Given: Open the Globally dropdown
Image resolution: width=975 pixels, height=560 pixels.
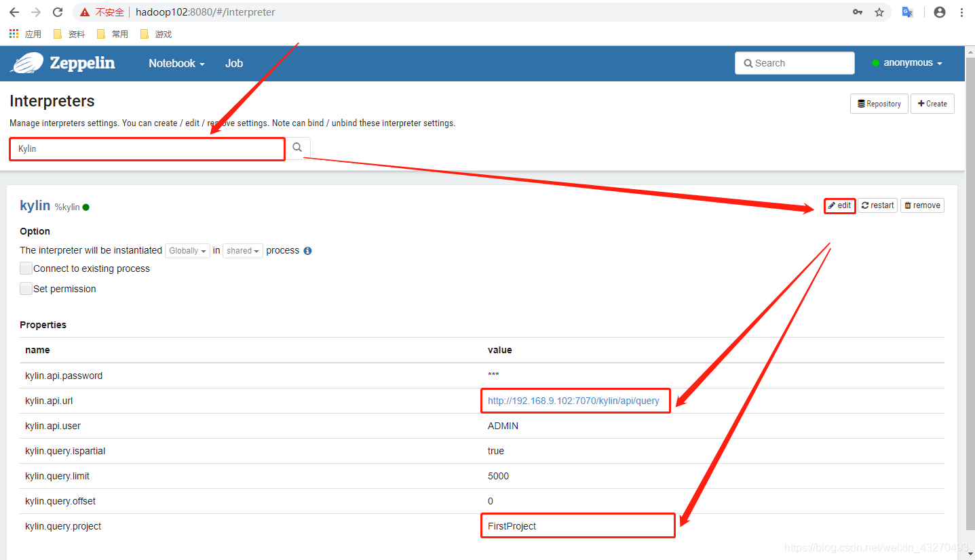Looking at the screenshot, I should pyautogui.click(x=187, y=251).
